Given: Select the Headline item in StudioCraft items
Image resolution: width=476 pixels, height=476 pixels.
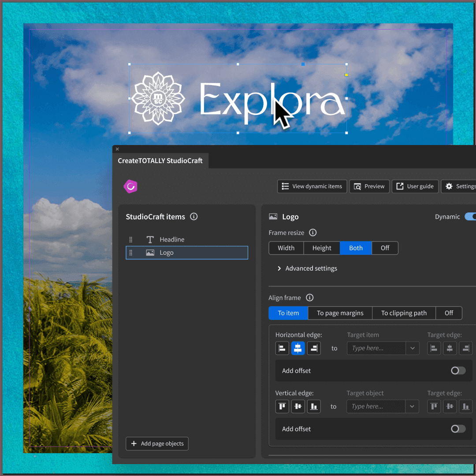Looking at the screenshot, I should click(x=172, y=239).
